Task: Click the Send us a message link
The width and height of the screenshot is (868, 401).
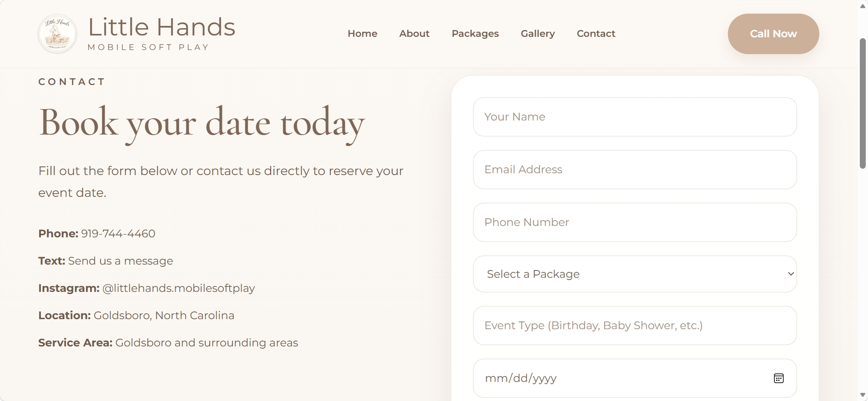Action: click(x=121, y=261)
